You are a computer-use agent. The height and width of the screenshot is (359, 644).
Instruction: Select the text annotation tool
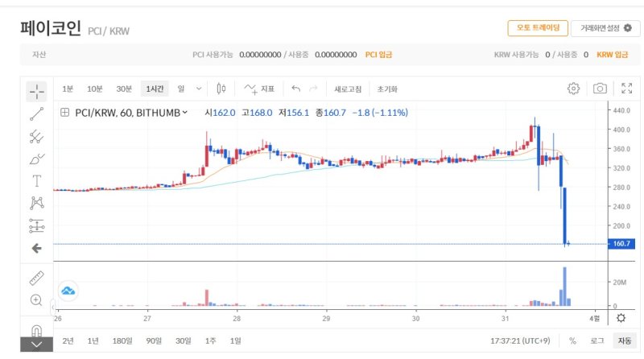coord(36,181)
